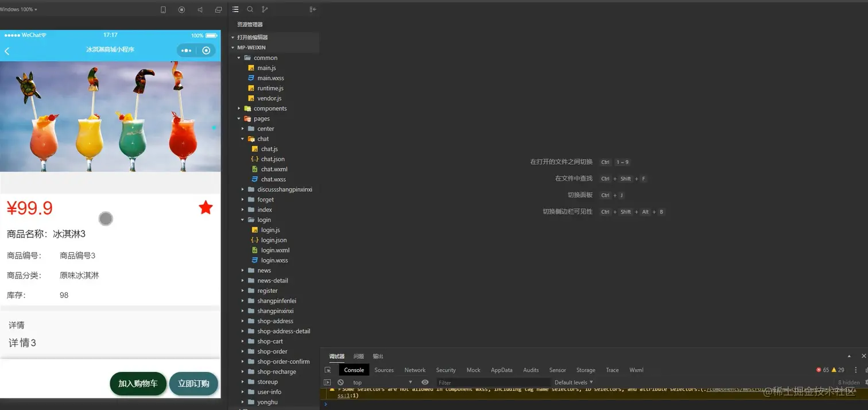
Task: Open the 输出 panel tab
Action: 378,356
